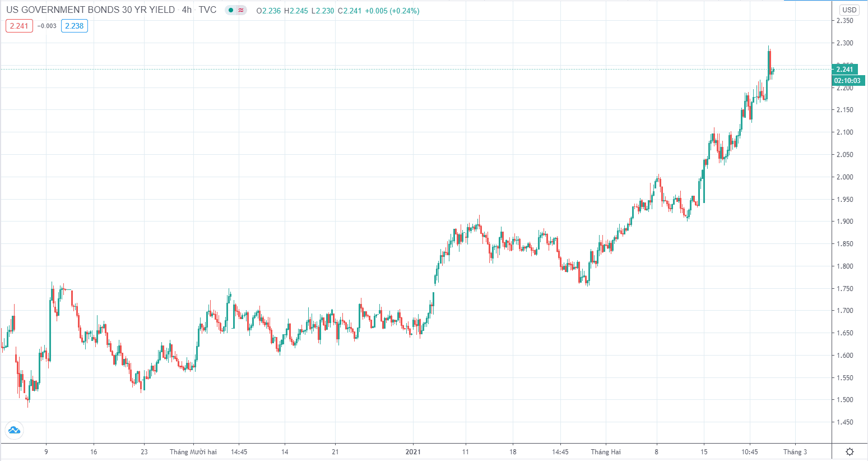Image resolution: width=868 pixels, height=461 pixels.
Task: Click the 2021 time axis label
Action: click(x=413, y=452)
